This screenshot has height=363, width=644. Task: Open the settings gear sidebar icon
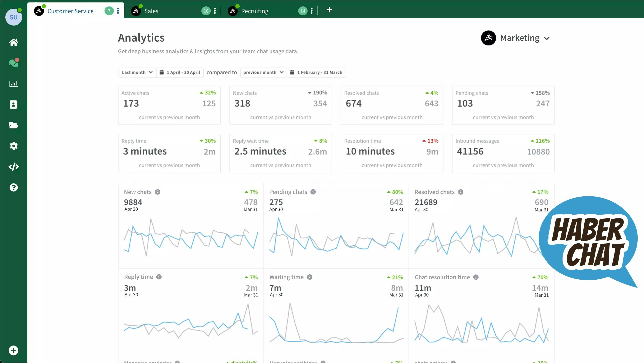13,146
